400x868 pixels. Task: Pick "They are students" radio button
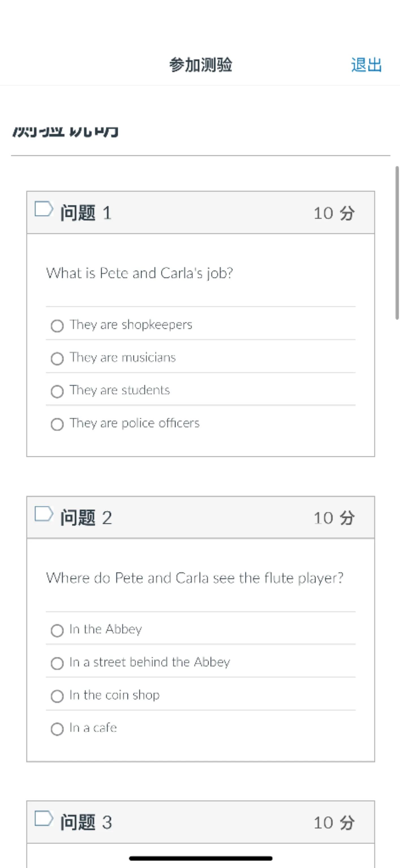point(57,391)
